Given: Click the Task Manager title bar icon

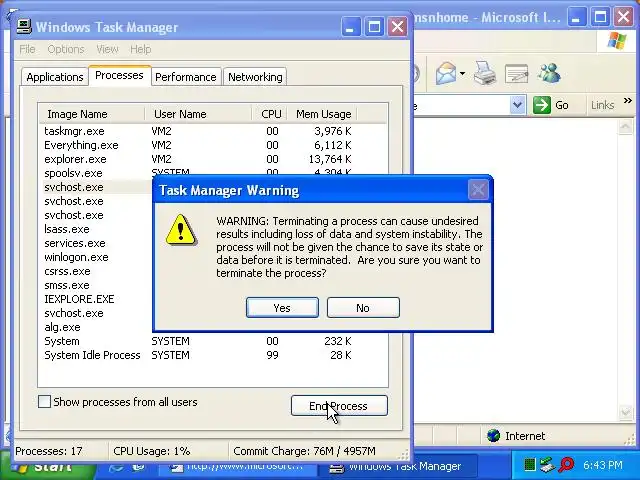Looking at the screenshot, I should coord(24,27).
